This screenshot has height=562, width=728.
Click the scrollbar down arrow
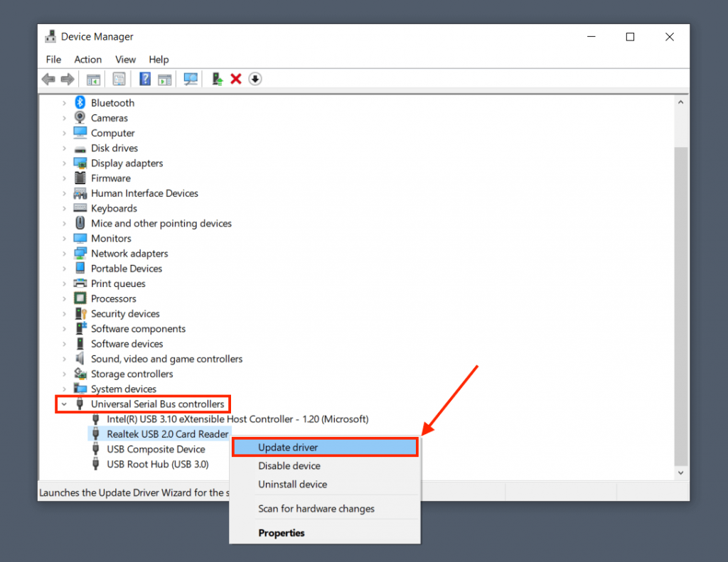680,472
